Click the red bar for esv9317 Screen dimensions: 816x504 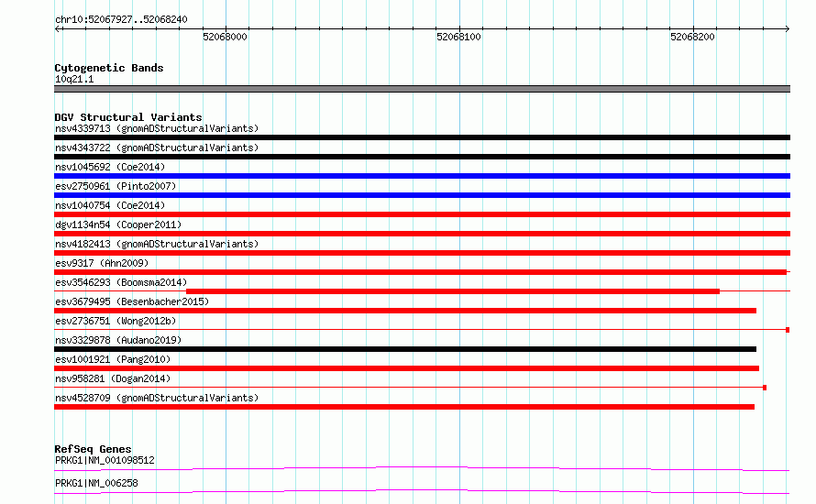pyautogui.click(x=421, y=272)
